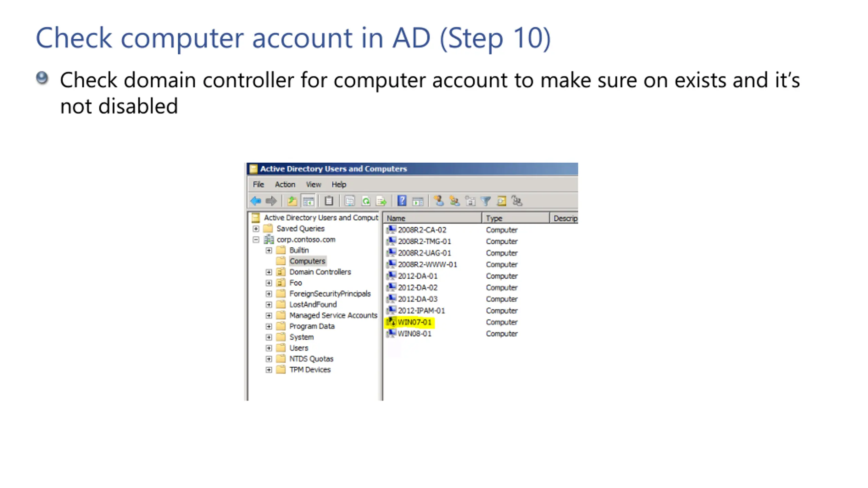The width and height of the screenshot is (868, 488).
Task: Select Managed Service Accounts in tree
Action: click(333, 315)
